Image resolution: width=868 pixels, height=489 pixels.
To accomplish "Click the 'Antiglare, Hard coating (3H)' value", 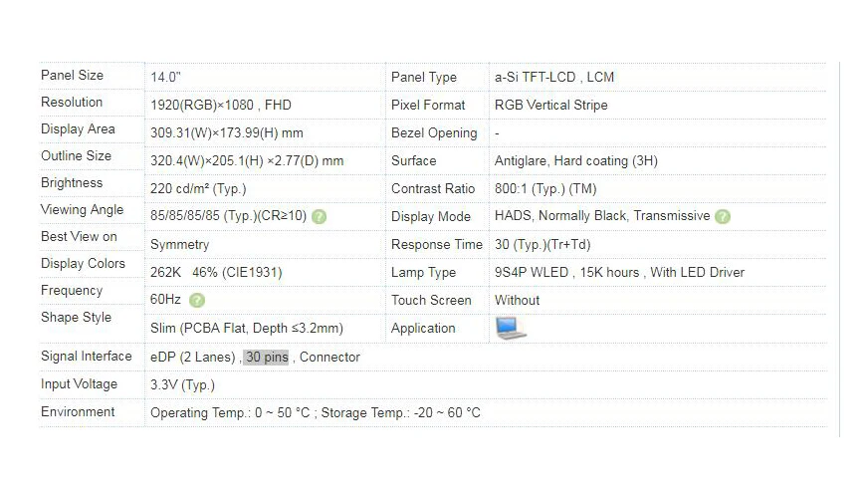I will [x=576, y=161].
